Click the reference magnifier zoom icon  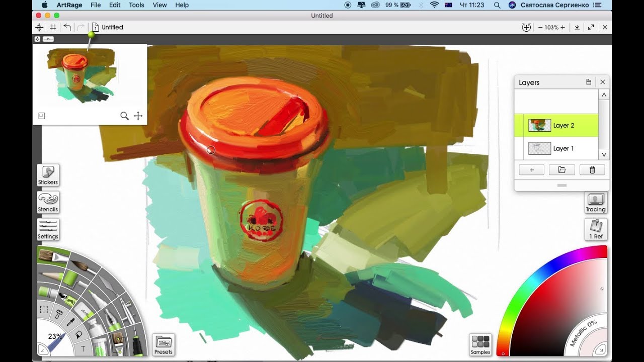[x=124, y=116]
